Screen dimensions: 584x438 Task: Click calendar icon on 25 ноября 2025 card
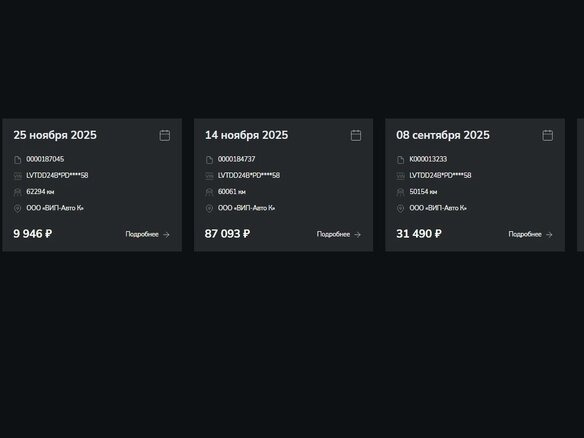pos(165,135)
